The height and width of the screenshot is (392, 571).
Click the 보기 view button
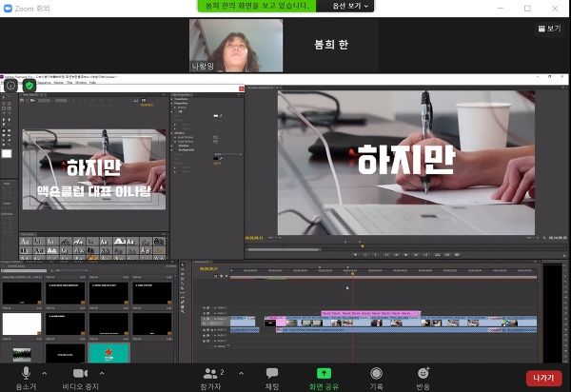(549, 29)
